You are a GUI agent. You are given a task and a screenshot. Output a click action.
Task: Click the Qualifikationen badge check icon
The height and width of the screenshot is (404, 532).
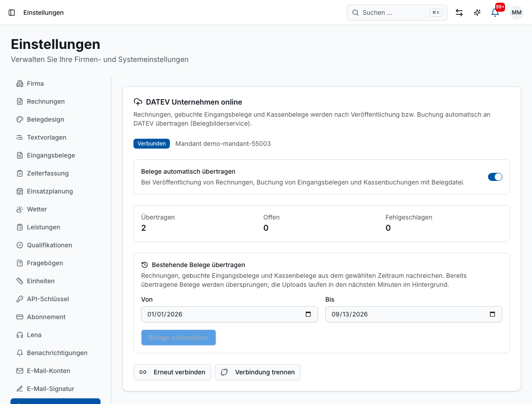(20, 245)
